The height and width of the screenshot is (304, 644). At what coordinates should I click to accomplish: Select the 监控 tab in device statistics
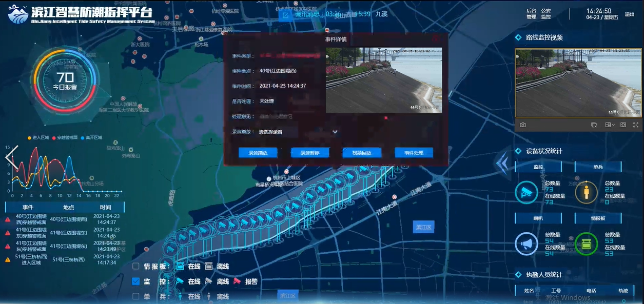coord(538,167)
